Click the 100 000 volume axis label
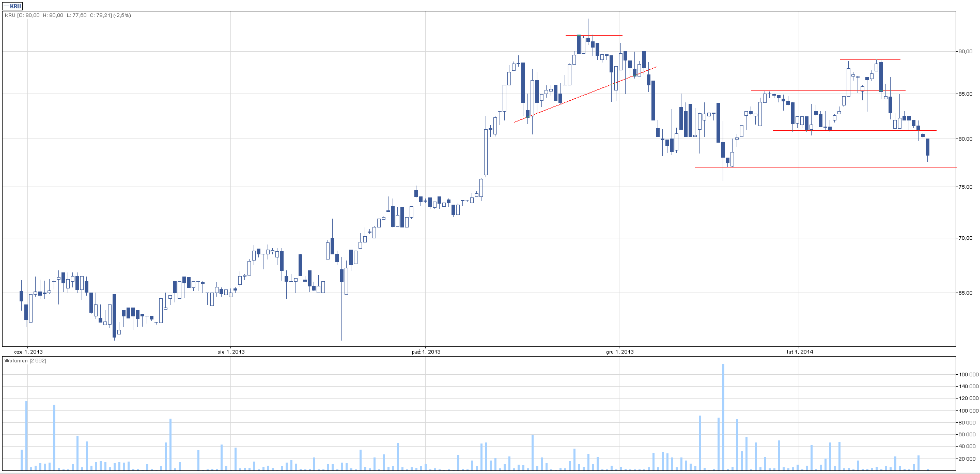 pos(969,411)
